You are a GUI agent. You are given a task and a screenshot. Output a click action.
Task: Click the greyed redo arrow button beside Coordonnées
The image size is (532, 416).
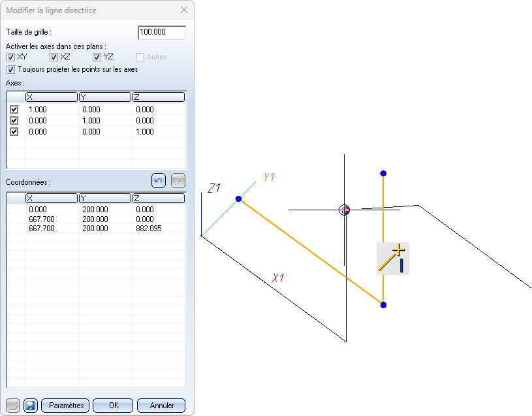[x=178, y=180]
